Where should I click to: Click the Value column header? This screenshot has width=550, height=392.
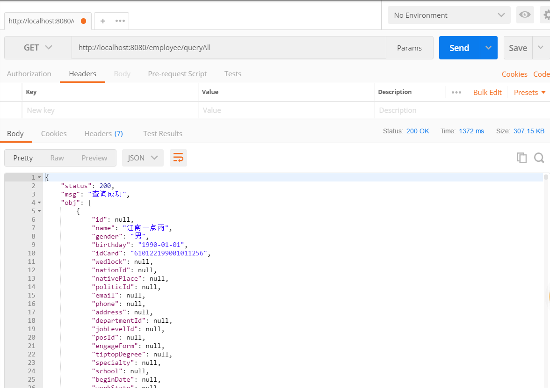tap(210, 92)
